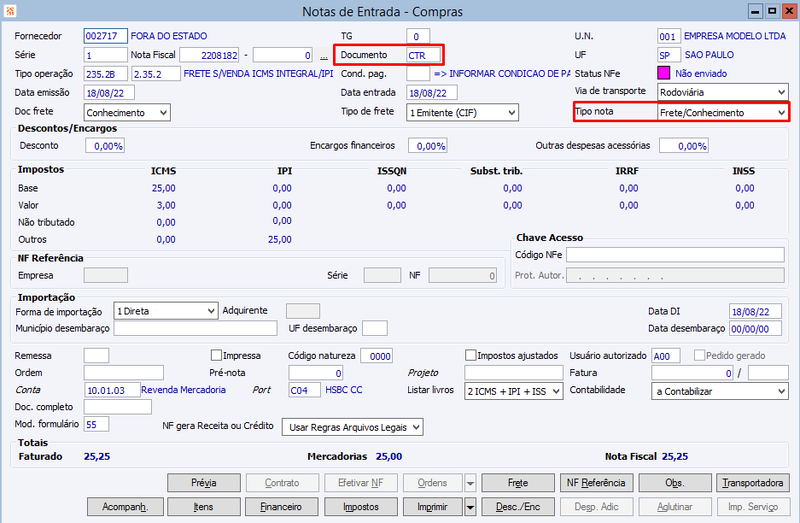
Task: Expand the Listar livros combo box
Action: [x=514, y=391]
